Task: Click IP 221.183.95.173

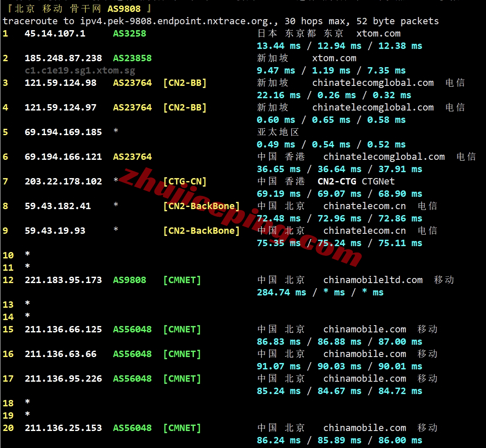Action: point(63,280)
